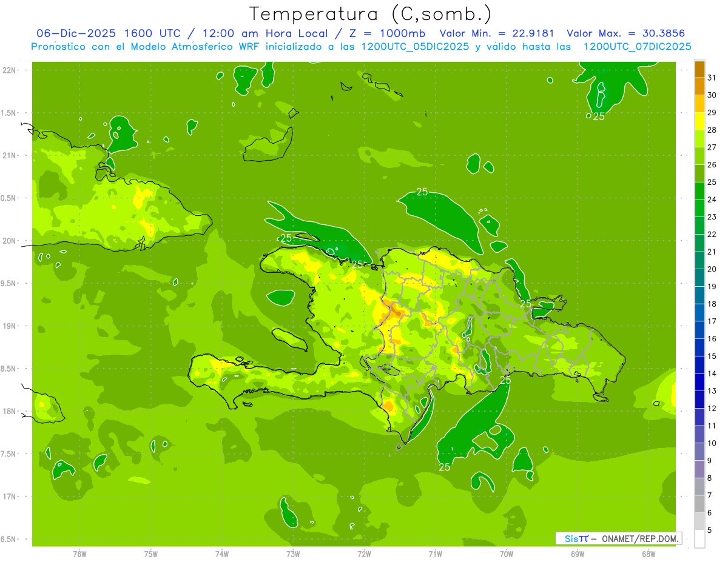The height and width of the screenshot is (562, 728).
Task: Click the yellow legend swatch between 28 and 29
Action: [x=699, y=121]
